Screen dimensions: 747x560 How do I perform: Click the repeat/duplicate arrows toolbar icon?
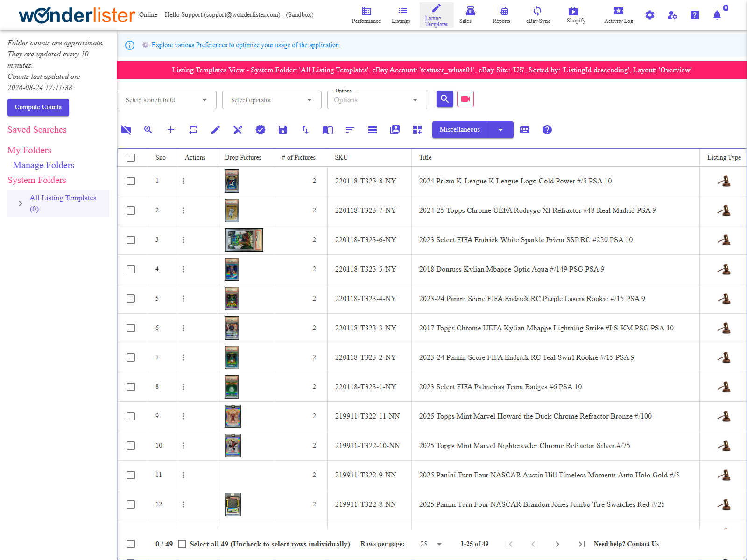[x=193, y=130]
